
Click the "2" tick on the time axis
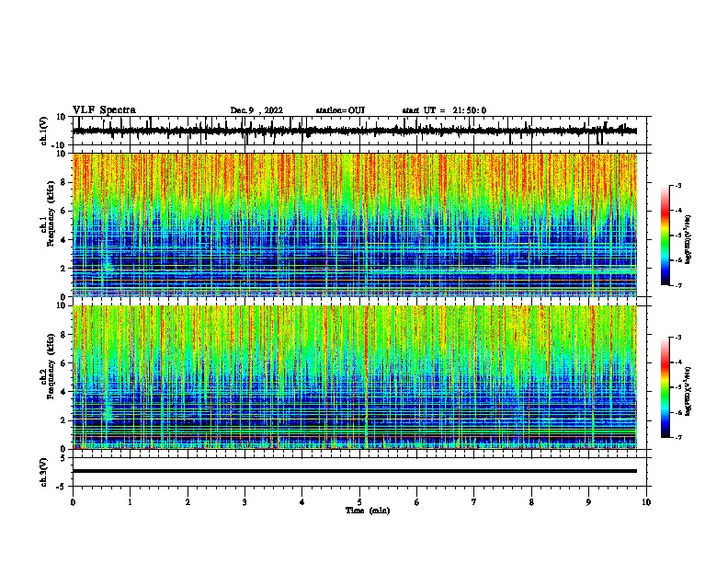[x=188, y=502]
